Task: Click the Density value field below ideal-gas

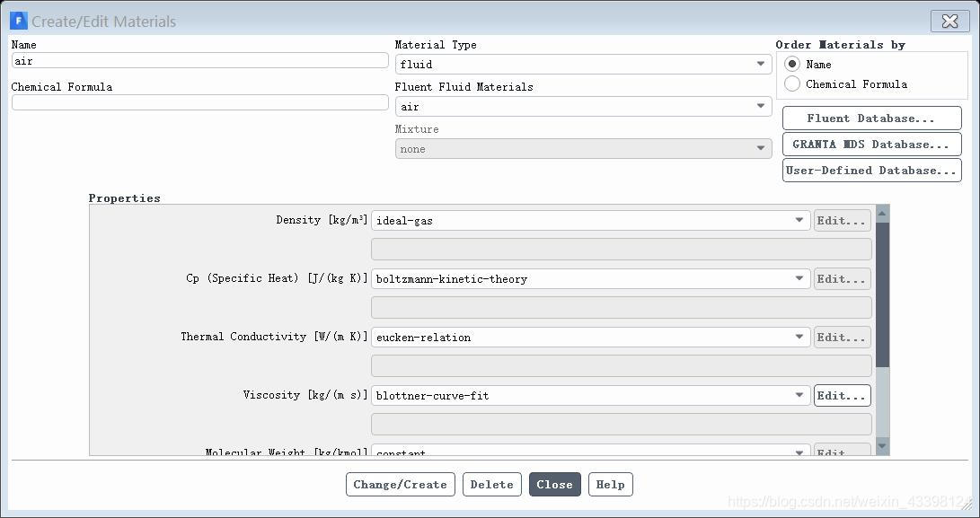Action: point(622,250)
